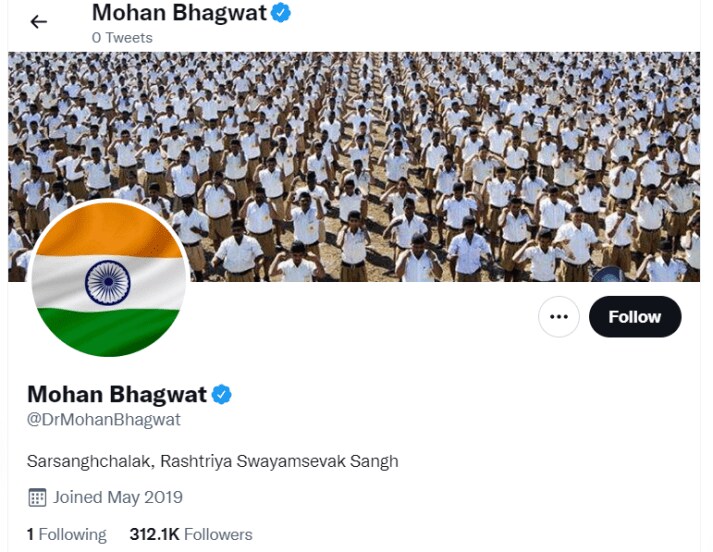The width and height of the screenshot is (713, 552).
Task: Click the @DrMohanBhagwat handle
Action: [104, 419]
